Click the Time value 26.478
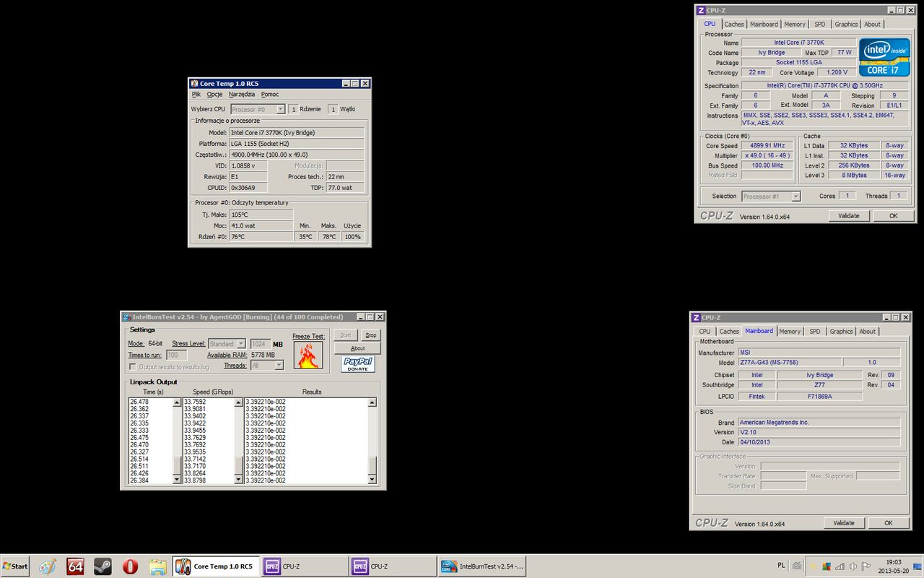The width and height of the screenshot is (924, 578). (x=139, y=402)
